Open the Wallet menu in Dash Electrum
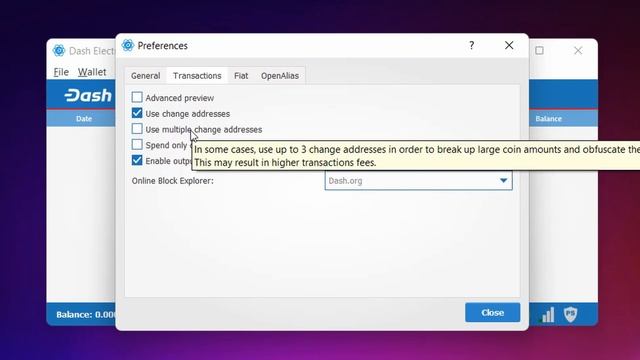The image size is (640, 360). click(92, 72)
